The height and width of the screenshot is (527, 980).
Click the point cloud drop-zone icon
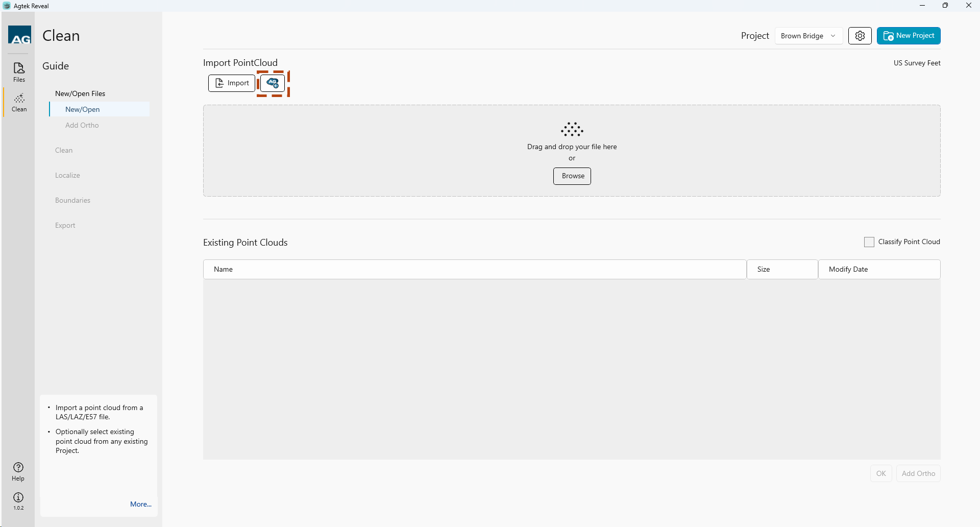click(572, 129)
